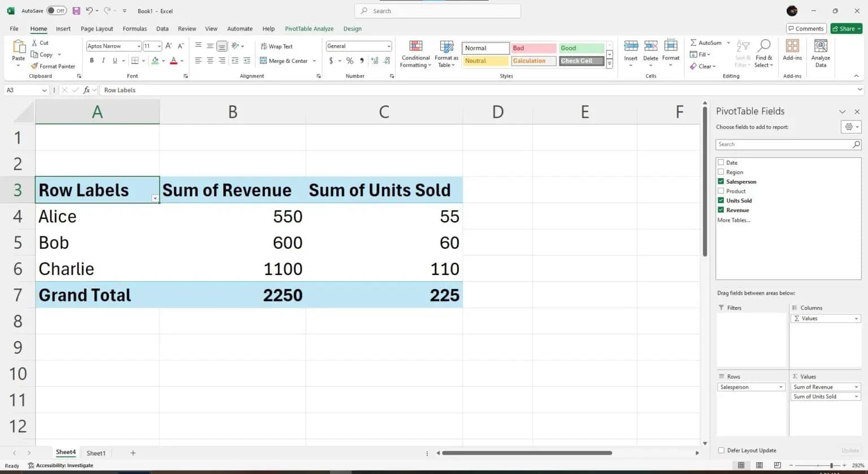Check the Region field checkbox
868x474 pixels.
coord(721,172)
